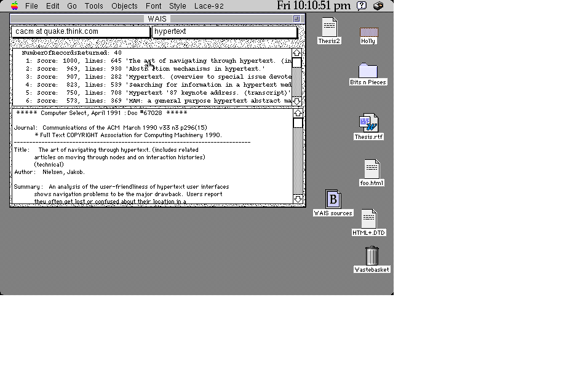Click the hypertext query input field
The image size is (588, 391).
tap(224, 31)
